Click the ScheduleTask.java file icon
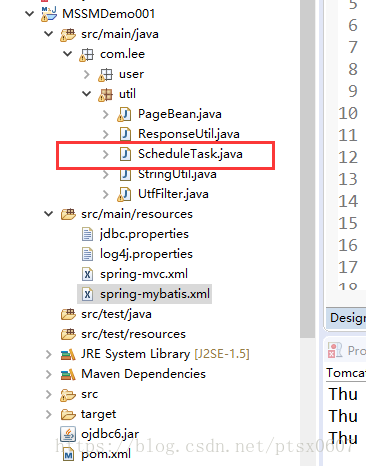The height and width of the screenshot is (466, 366). [125, 154]
